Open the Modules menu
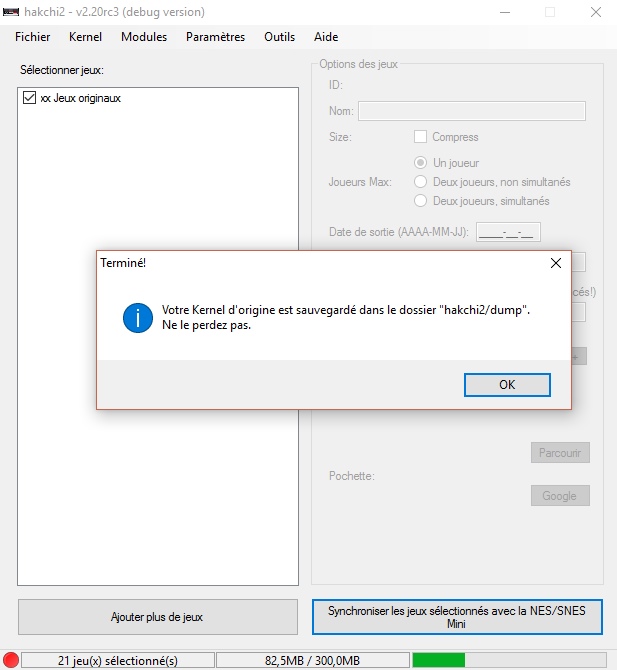Screen dimensions: 617x670 pyautogui.click(x=144, y=37)
